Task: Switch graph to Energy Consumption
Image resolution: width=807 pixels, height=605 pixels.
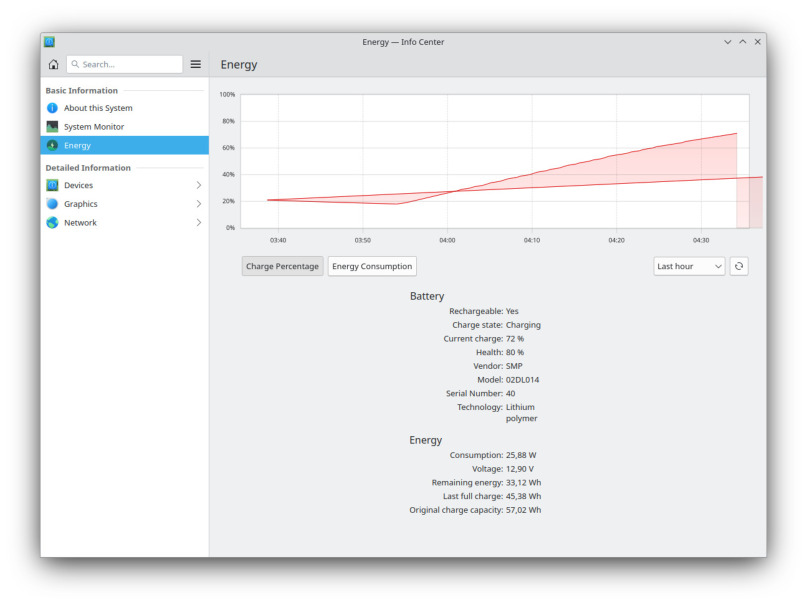Action: [x=372, y=266]
